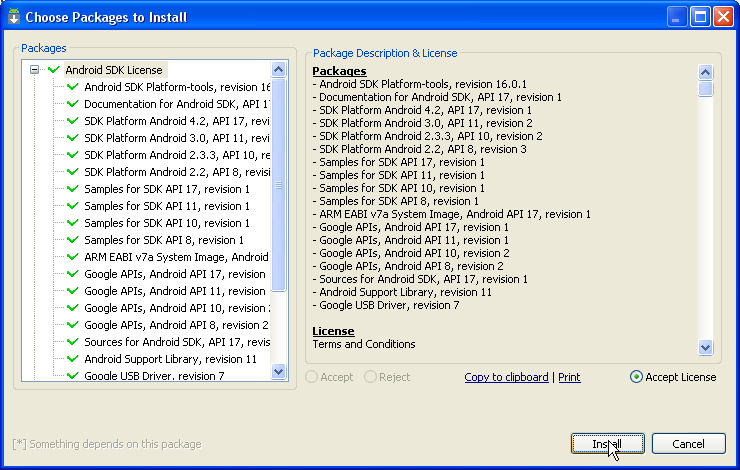Click checkmark icon next to Documentation for Android SDK

click(73, 104)
